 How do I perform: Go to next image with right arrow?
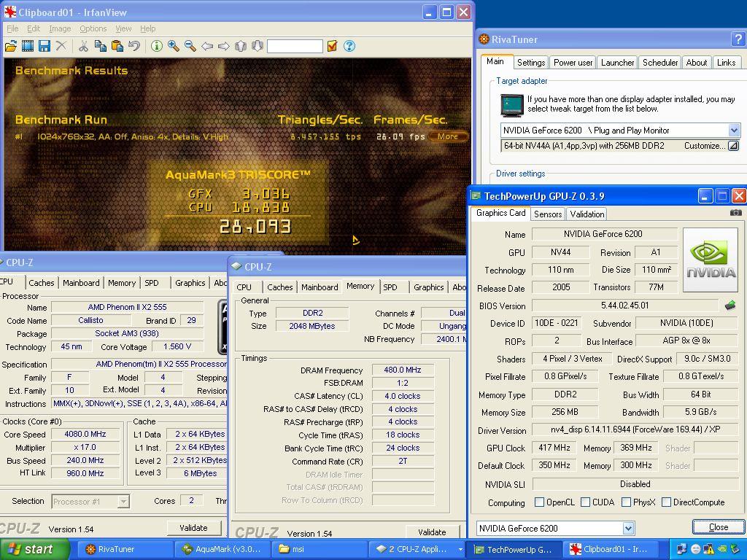pos(224,46)
